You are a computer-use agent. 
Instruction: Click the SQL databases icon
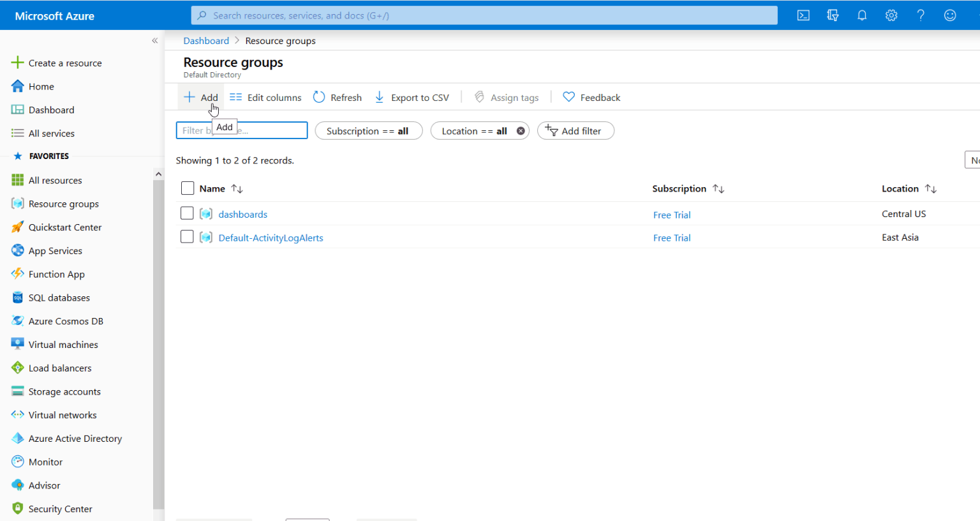(x=17, y=298)
